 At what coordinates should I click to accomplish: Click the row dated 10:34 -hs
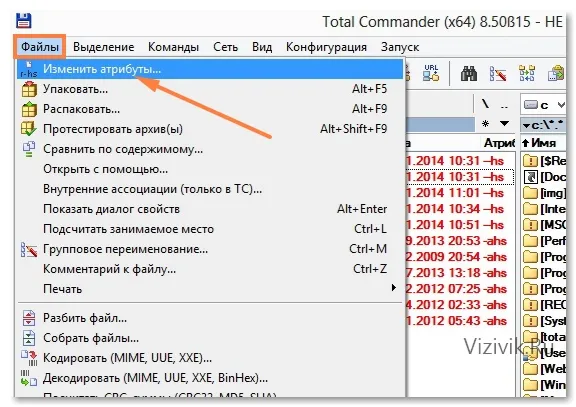460,209
